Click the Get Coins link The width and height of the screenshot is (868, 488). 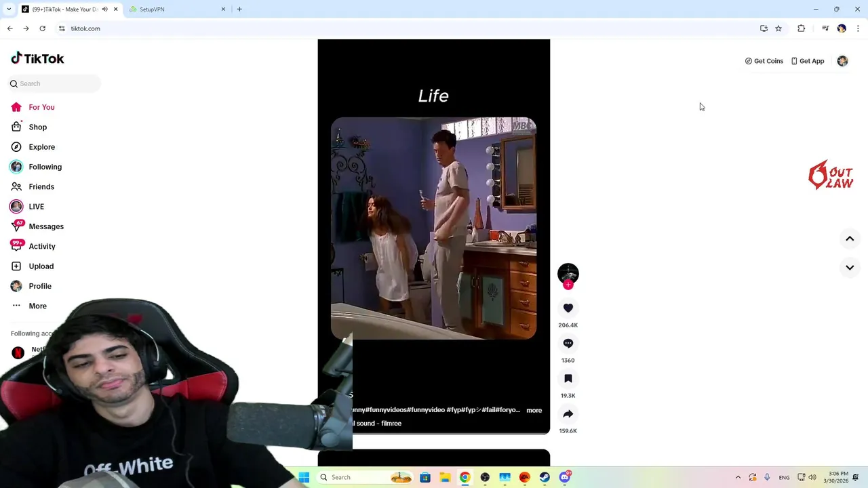764,61
